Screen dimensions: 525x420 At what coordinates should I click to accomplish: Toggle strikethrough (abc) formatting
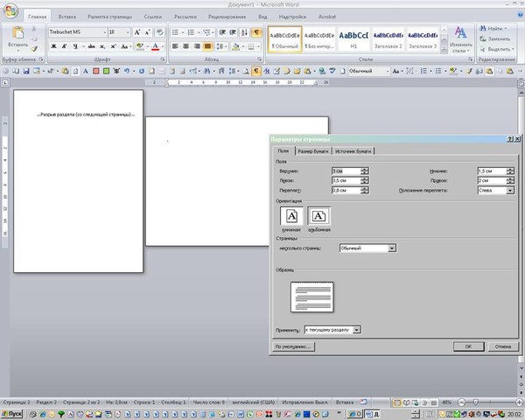point(91,46)
